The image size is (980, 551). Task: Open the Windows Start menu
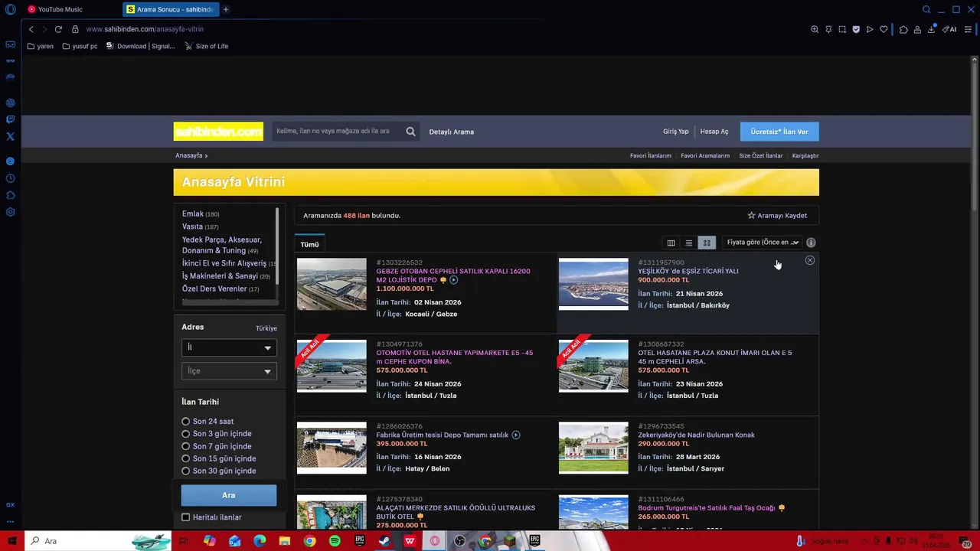11,541
